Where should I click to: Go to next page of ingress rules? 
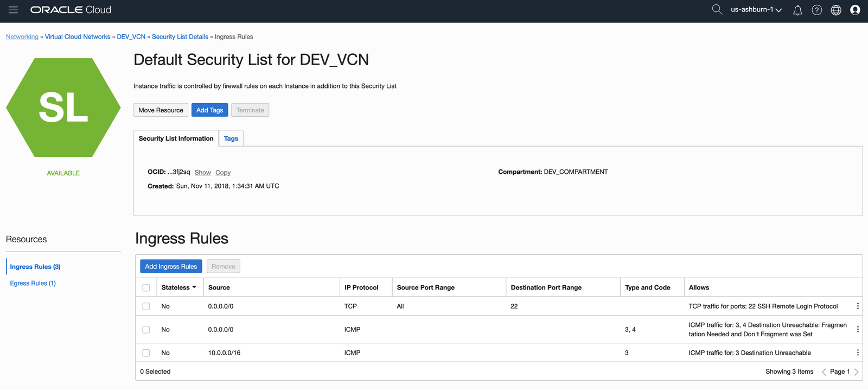pos(857,372)
